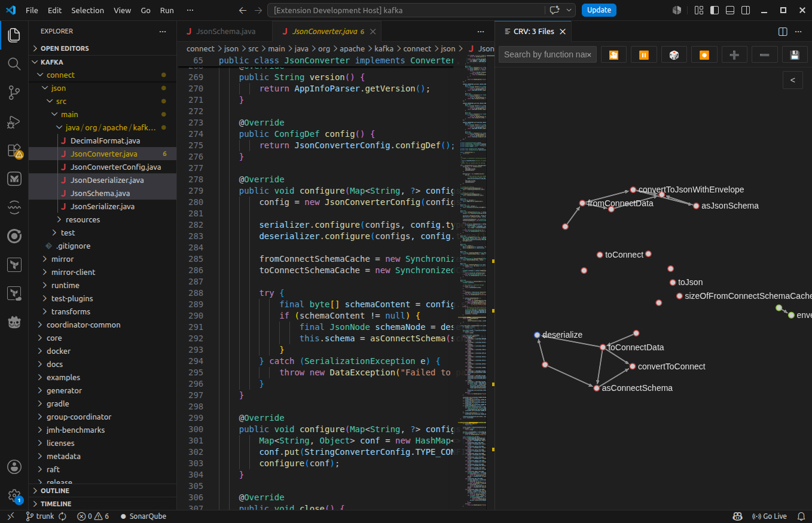Toggle the Primary Side Bar visibility
The height and width of the screenshot is (523, 812).
[x=715, y=10]
